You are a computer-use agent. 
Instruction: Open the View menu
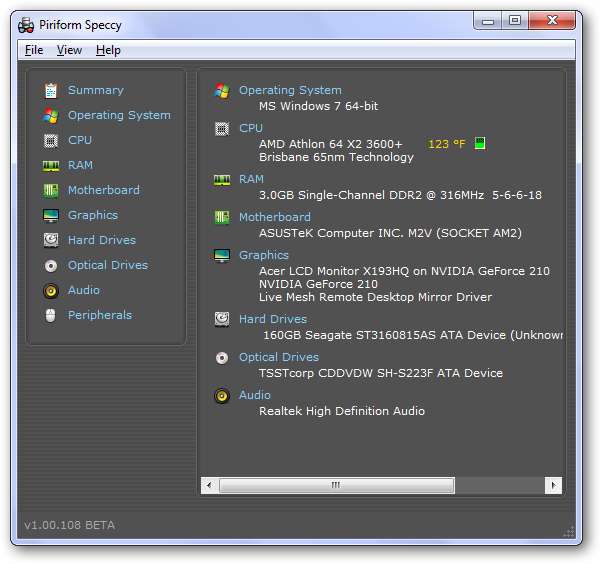(x=69, y=50)
